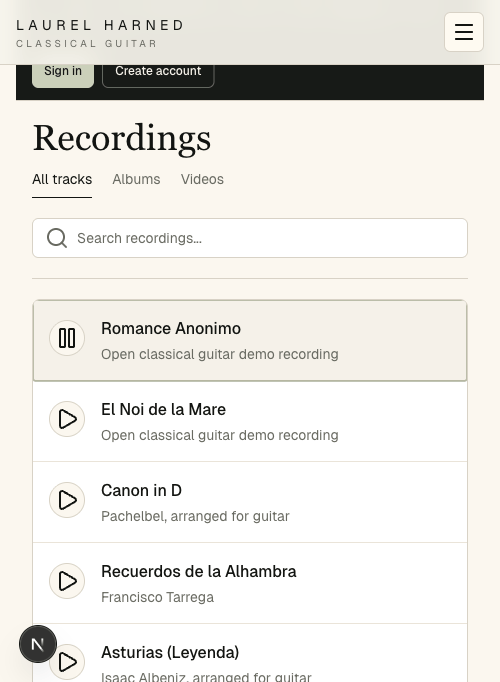The width and height of the screenshot is (500, 682).
Task: Open the hamburger navigation menu
Action: [463, 32]
